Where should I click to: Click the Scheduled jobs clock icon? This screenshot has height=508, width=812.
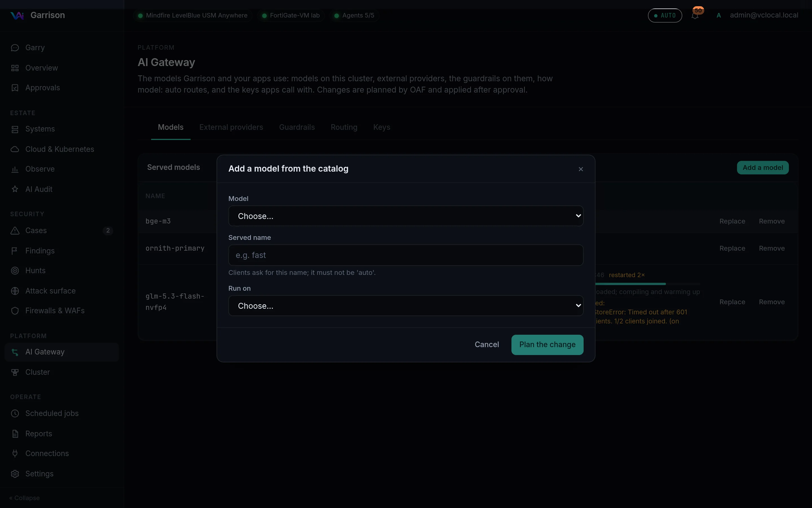point(15,413)
